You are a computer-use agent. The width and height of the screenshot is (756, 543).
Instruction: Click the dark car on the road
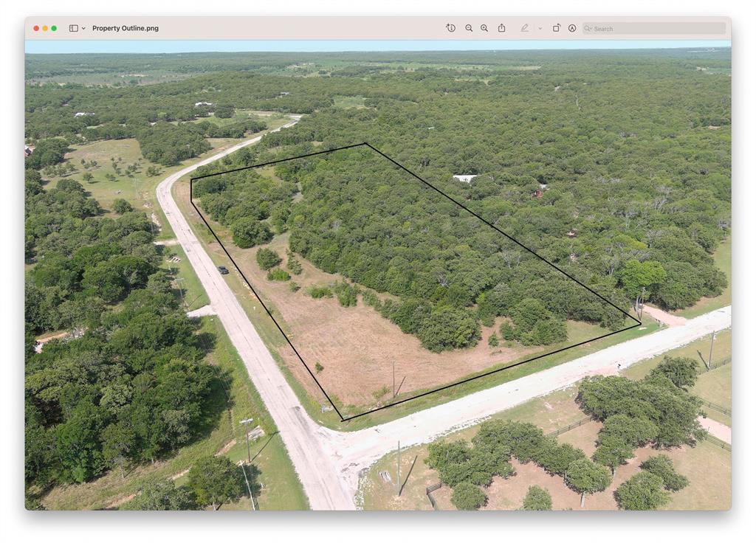coord(223,270)
